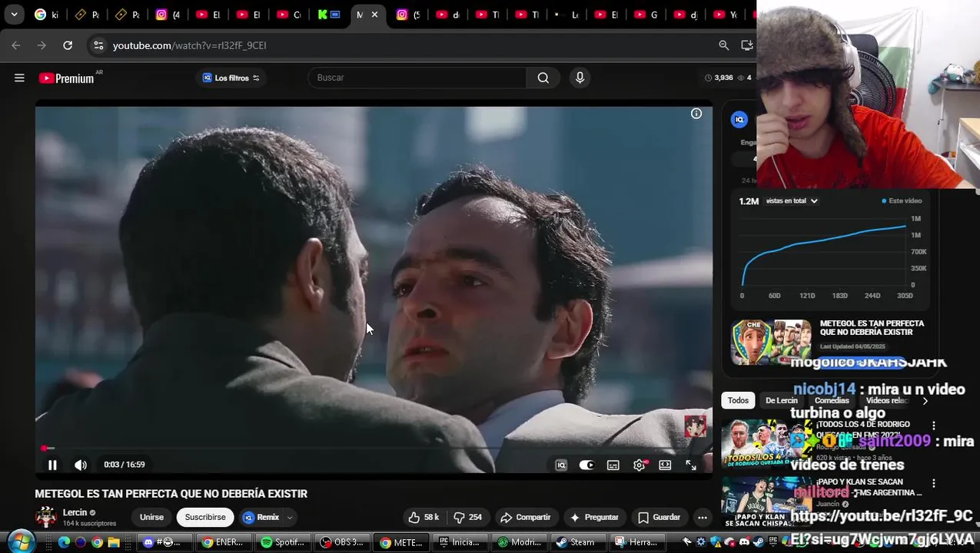Click the search magnifier button
The width and height of the screenshot is (980, 553).
(543, 78)
